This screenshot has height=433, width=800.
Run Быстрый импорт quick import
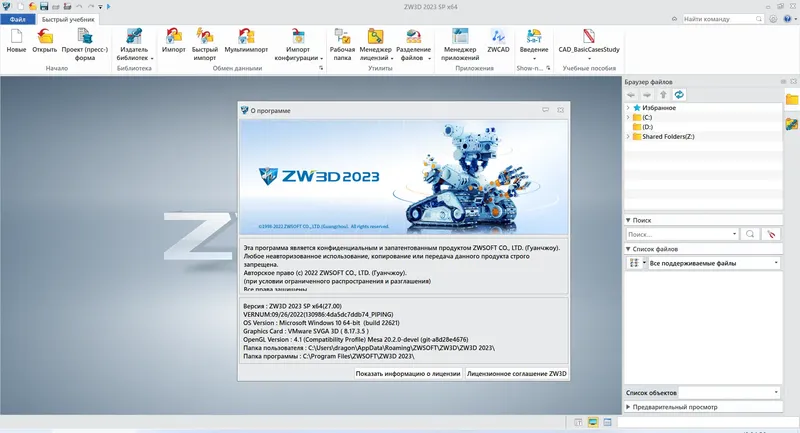[x=205, y=45]
